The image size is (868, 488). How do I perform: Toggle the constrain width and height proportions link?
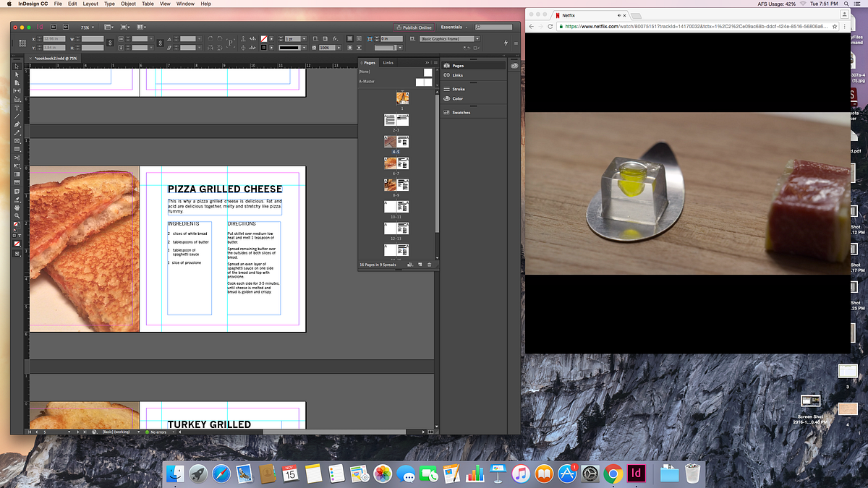[109, 43]
